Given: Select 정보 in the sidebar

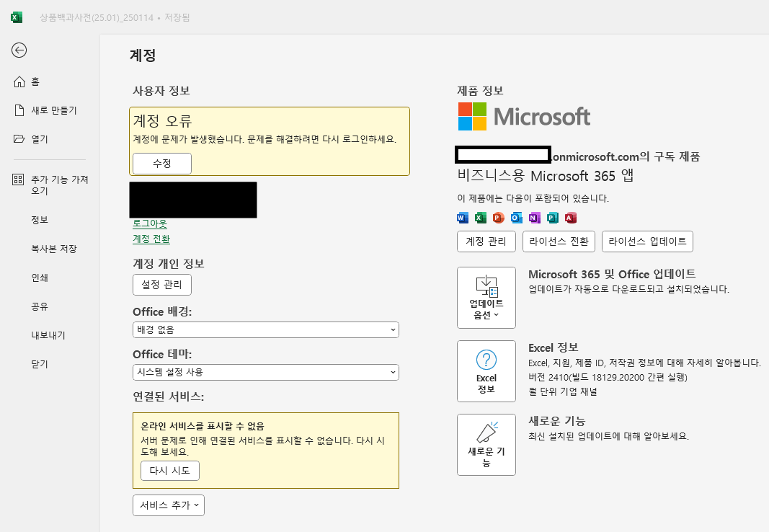Looking at the screenshot, I should (40, 220).
